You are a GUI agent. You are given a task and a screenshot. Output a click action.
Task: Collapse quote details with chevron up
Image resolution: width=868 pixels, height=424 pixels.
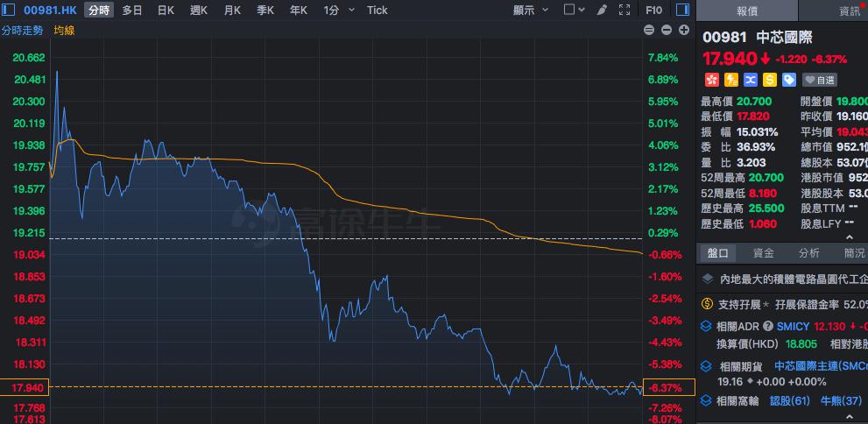click(x=850, y=237)
